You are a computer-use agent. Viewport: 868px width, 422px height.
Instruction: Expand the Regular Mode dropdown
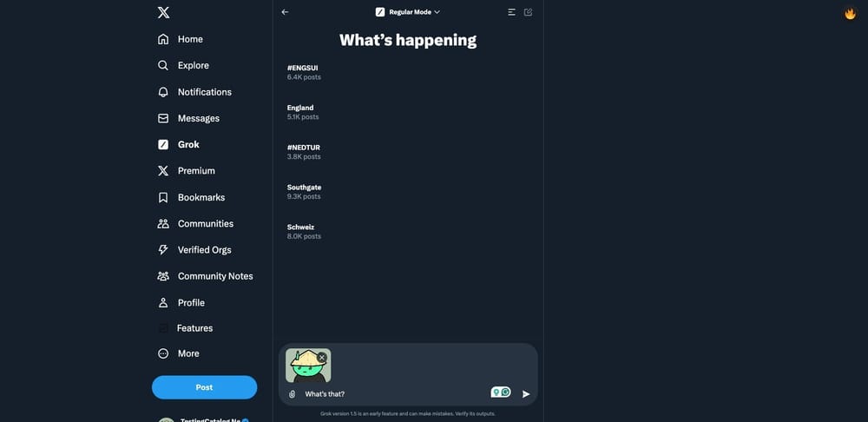pyautogui.click(x=408, y=12)
